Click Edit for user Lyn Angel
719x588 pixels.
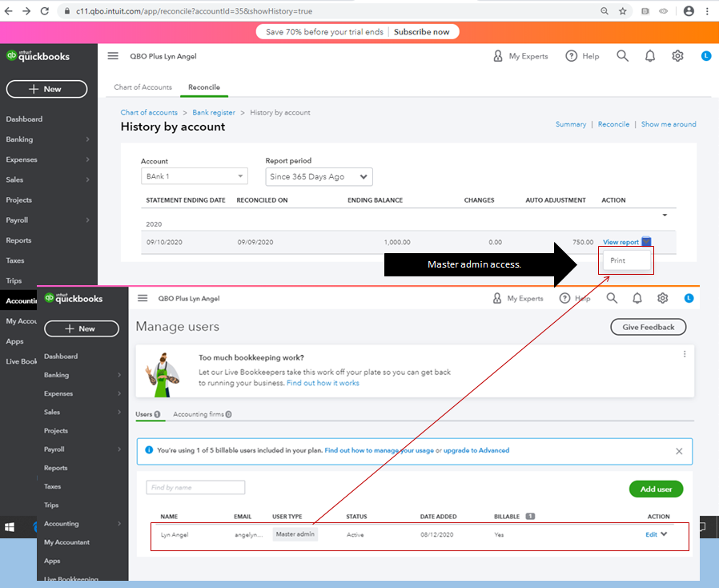pyautogui.click(x=651, y=534)
